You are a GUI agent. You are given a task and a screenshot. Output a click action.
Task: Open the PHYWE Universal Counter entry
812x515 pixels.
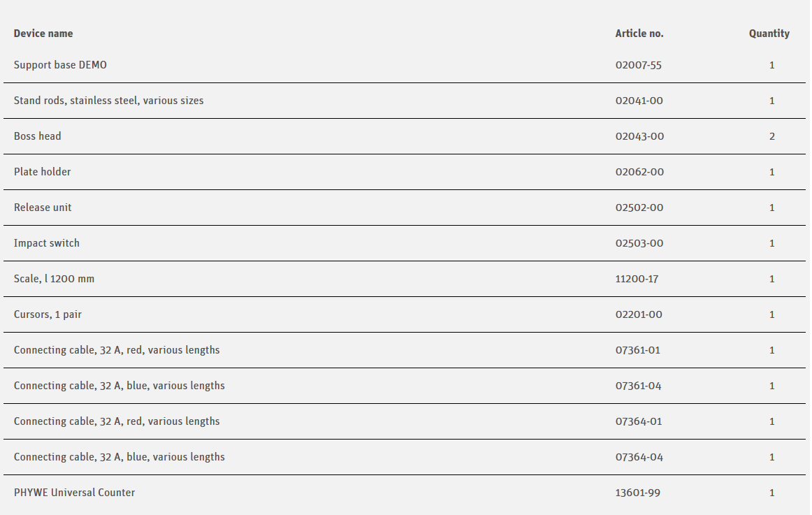pyautogui.click(x=74, y=493)
